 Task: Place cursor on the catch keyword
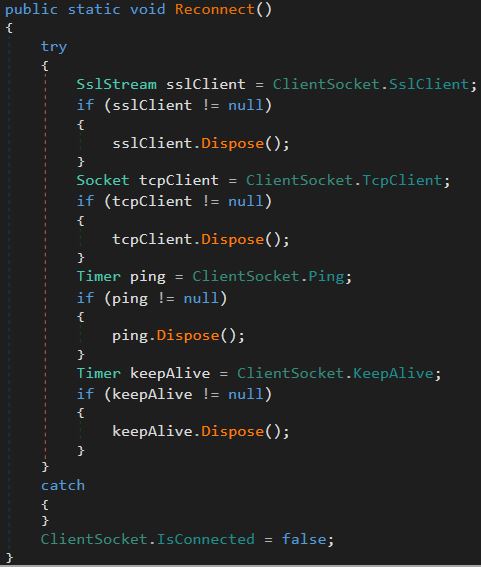63,485
